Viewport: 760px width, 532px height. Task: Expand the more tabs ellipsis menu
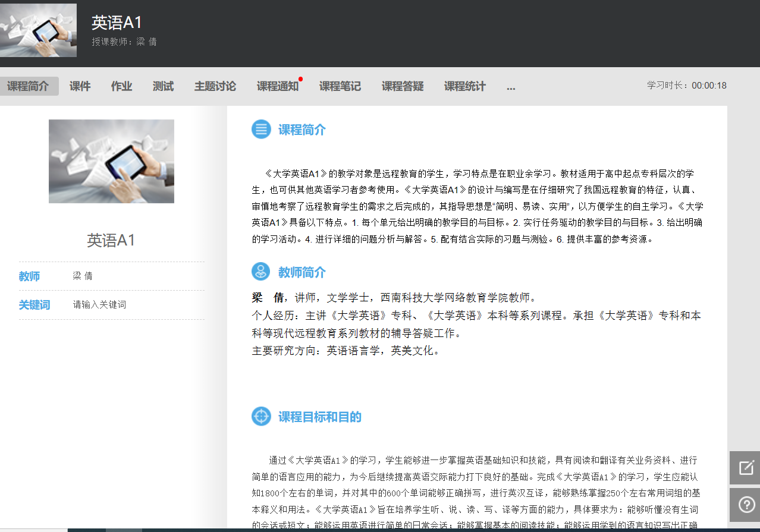(511, 87)
